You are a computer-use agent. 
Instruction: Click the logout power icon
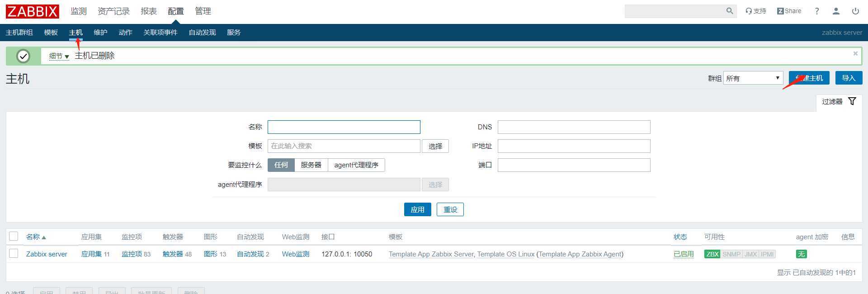click(x=855, y=11)
